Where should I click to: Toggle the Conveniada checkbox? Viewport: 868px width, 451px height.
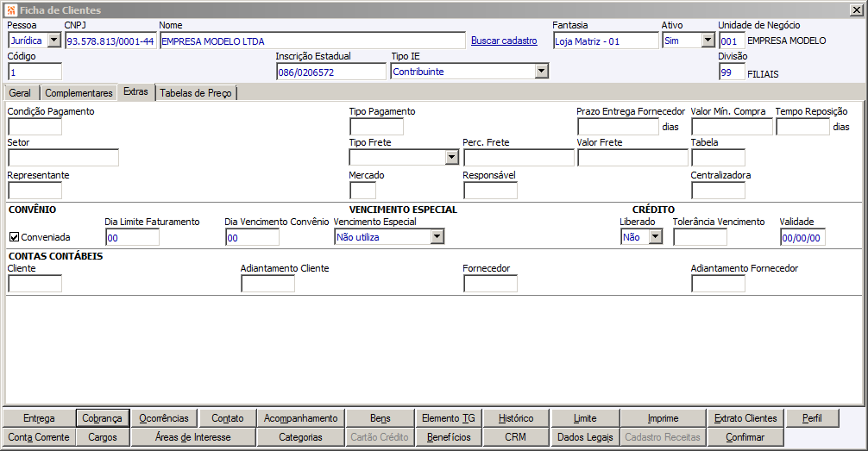pyautogui.click(x=15, y=237)
